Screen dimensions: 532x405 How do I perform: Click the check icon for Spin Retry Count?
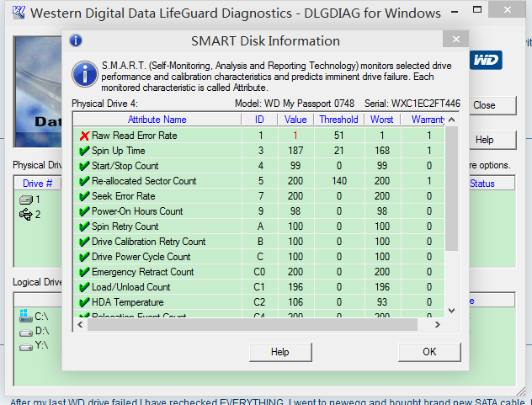point(84,226)
